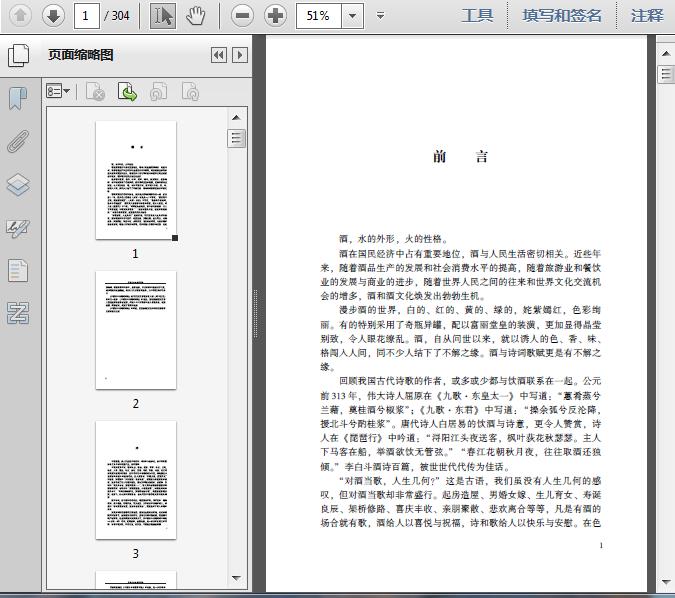Open the 51% zoom level dropdown

coord(352,16)
